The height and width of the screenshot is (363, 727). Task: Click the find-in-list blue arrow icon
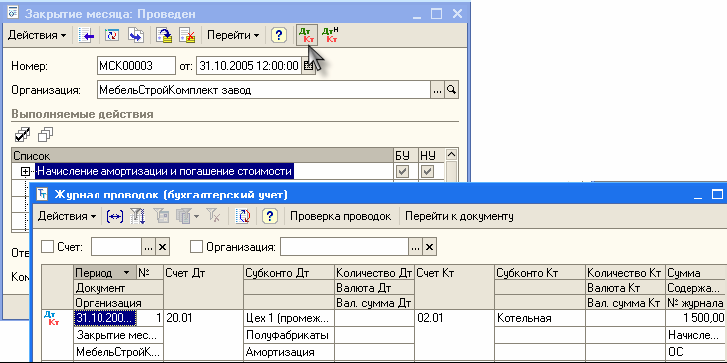pyautogui.click(x=86, y=35)
